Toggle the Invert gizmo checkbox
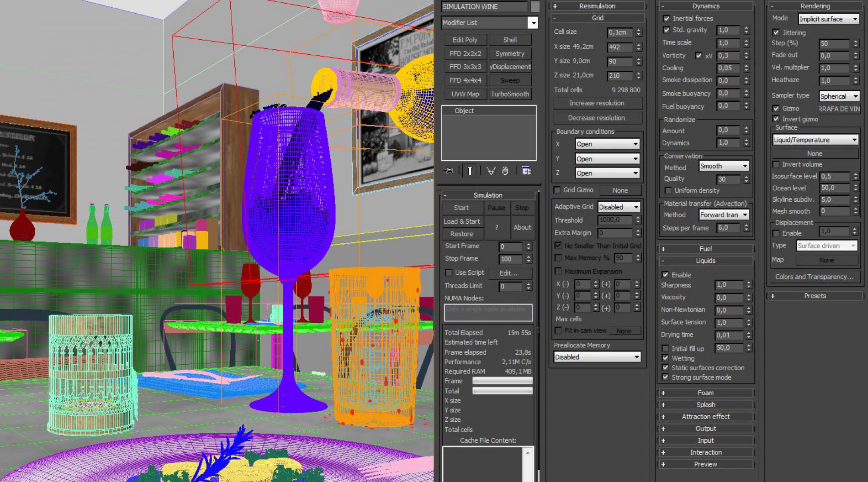The height and width of the screenshot is (482, 868). (776, 119)
